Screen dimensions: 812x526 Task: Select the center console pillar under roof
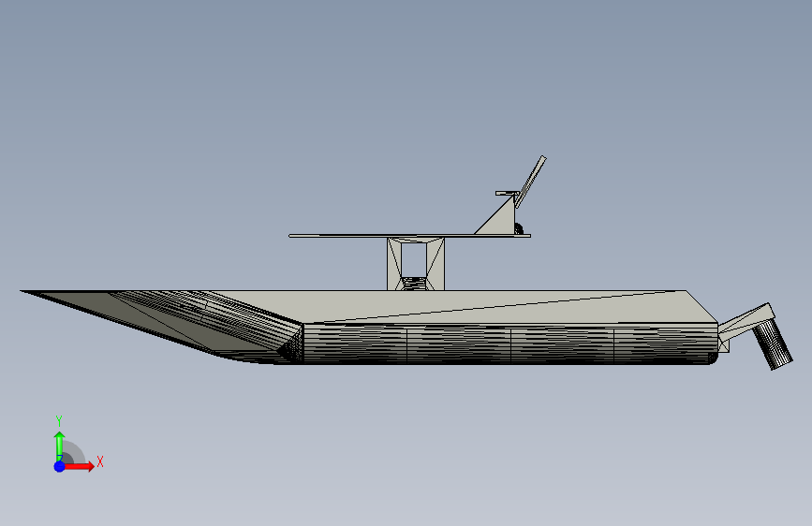[416, 264]
